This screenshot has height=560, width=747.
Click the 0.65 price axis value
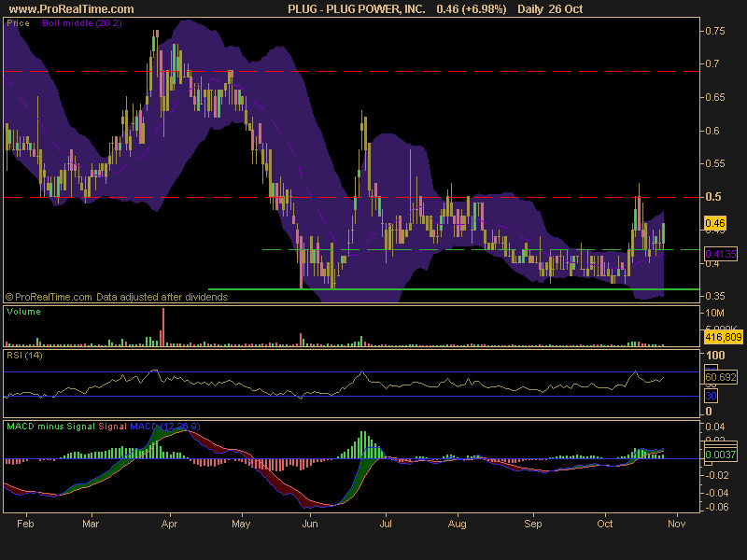tap(715, 97)
